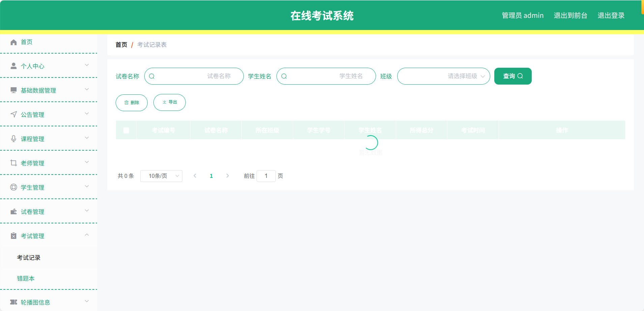
Task: Click 管理员 admin in header
Action: tap(523, 15)
